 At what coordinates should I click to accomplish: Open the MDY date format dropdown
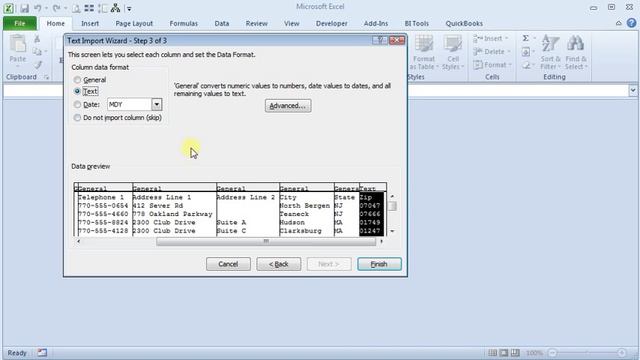(157, 104)
